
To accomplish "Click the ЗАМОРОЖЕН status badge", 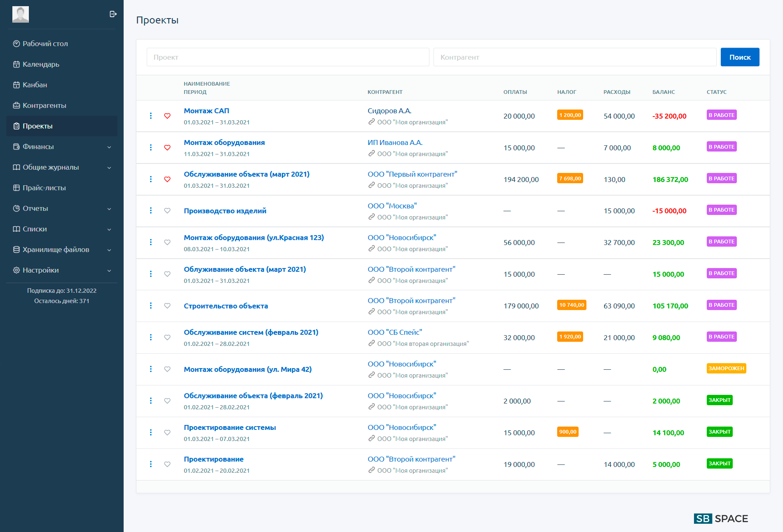I will [x=727, y=369].
